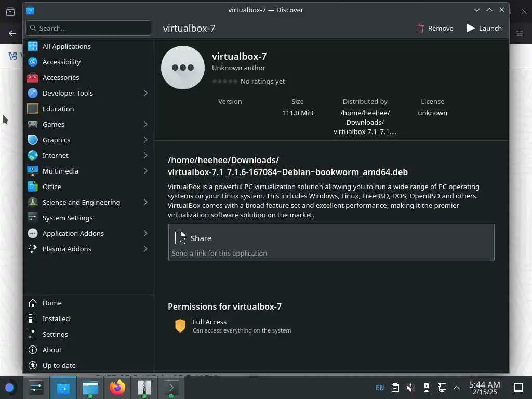
Task: Expand the Games subcategories chevron
Action: point(145,124)
